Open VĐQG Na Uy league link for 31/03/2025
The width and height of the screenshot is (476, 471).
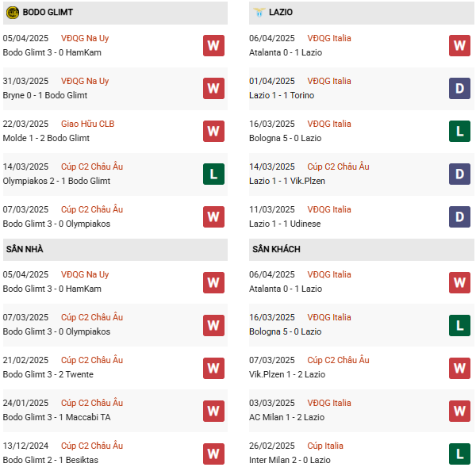pos(85,81)
